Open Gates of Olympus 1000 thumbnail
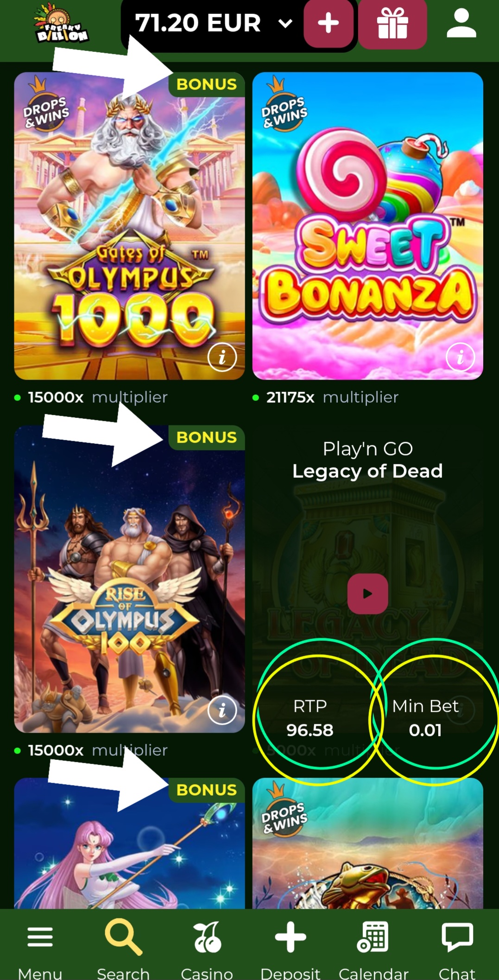This screenshot has width=499, height=980. 130,226
